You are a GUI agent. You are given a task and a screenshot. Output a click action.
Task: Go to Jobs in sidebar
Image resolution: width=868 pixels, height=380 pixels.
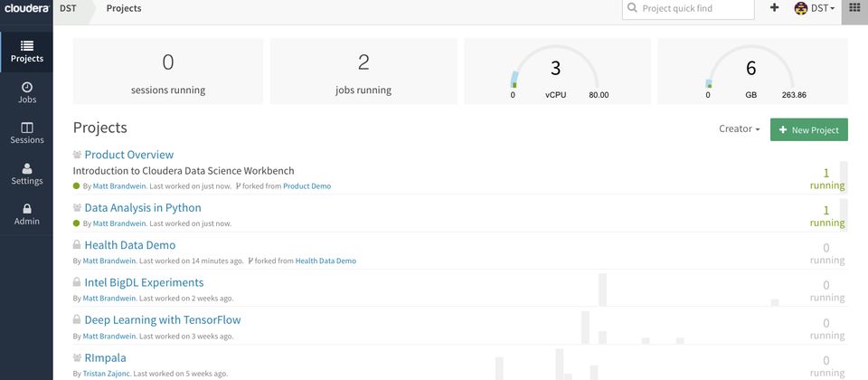26,92
